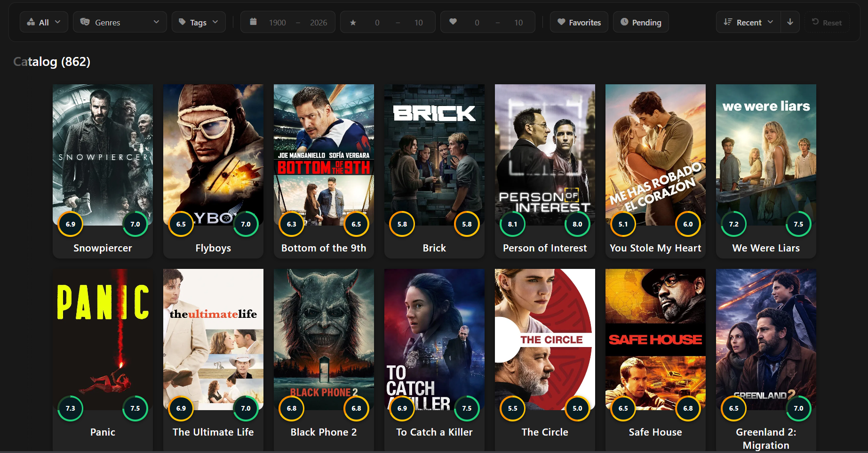Viewport: 868px width, 453px height.
Task: Click the To Catch a Killer title
Action: [x=434, y=432]
